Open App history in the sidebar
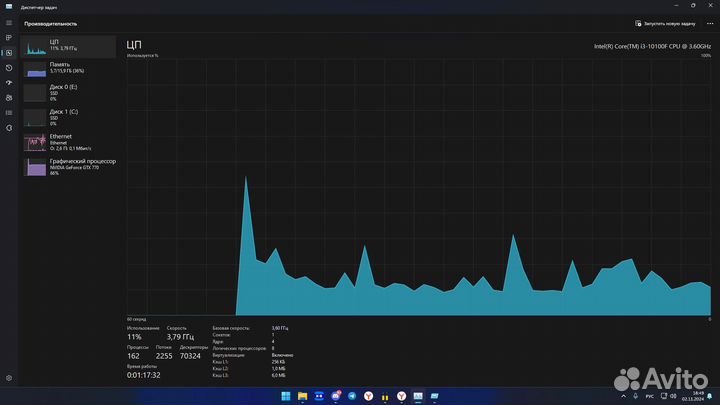 [8, 67]
